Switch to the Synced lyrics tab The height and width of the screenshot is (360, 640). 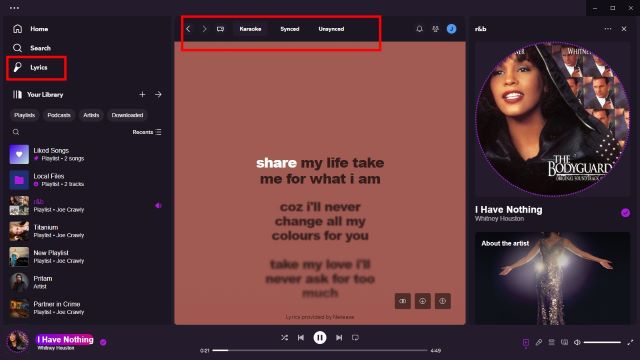point(290,29)
